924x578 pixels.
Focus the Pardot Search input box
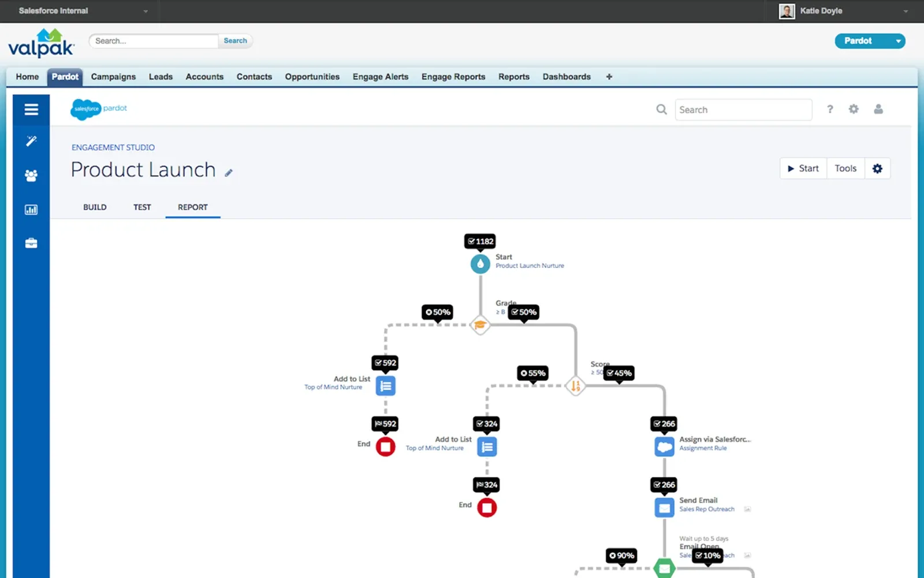(743, 110)
